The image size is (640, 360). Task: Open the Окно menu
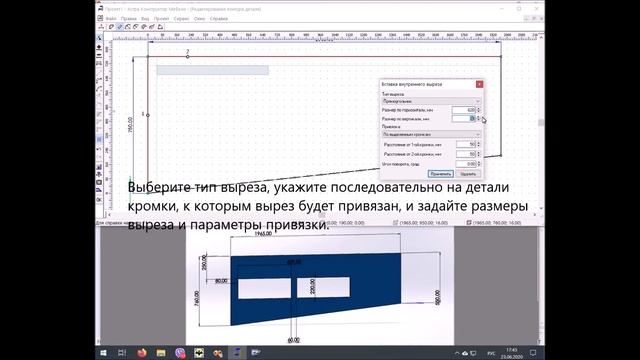(199, 19)
